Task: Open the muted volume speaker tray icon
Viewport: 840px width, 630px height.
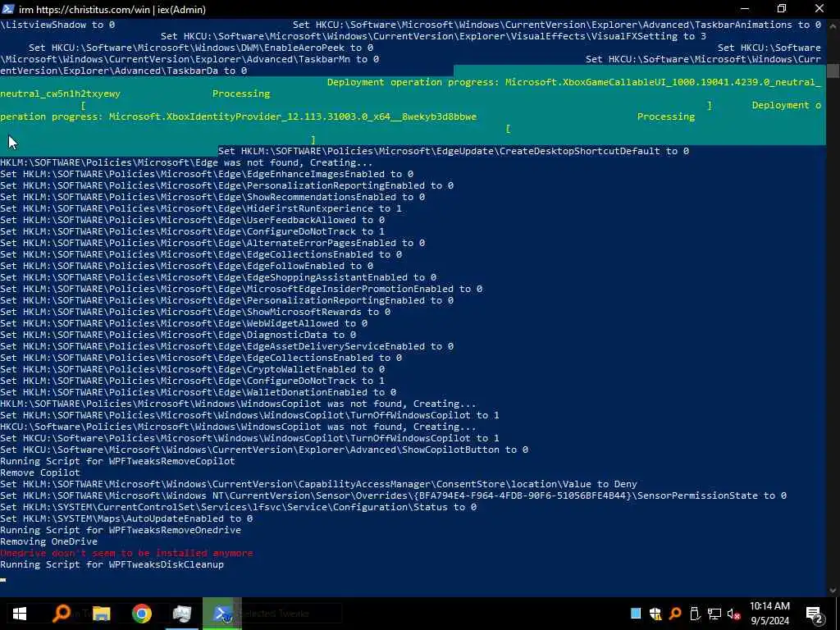Action: tap(734, 614)
